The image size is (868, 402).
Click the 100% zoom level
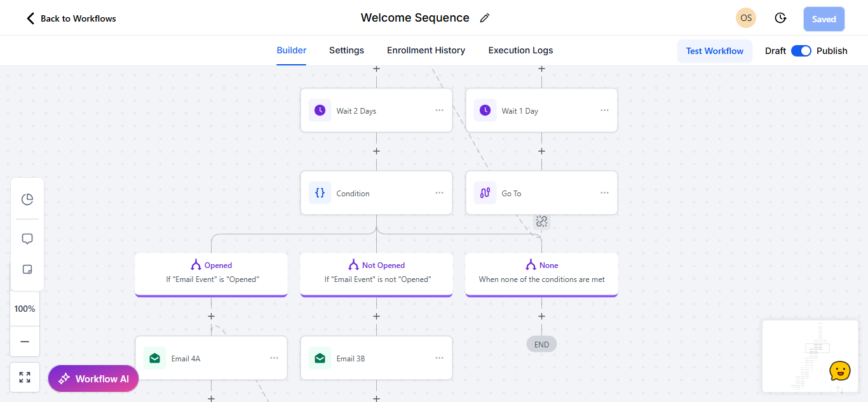[25, 309]
